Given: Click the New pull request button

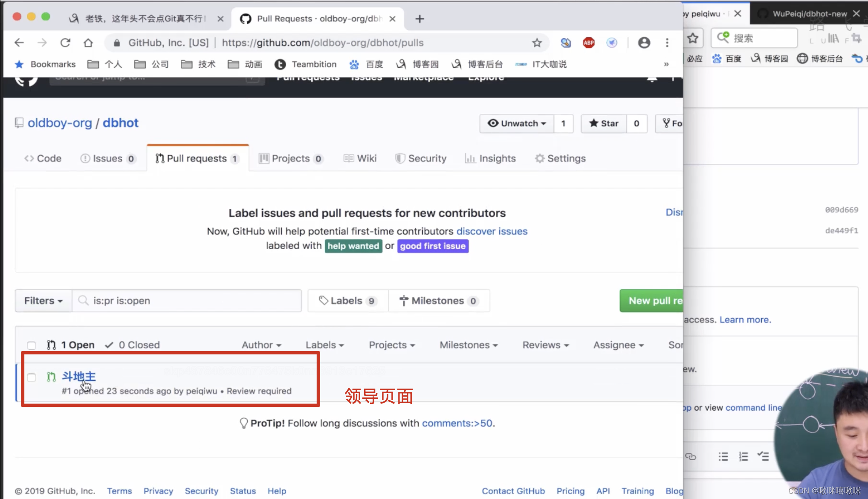Looking at the screenshot, I should [x=651, y=301].
